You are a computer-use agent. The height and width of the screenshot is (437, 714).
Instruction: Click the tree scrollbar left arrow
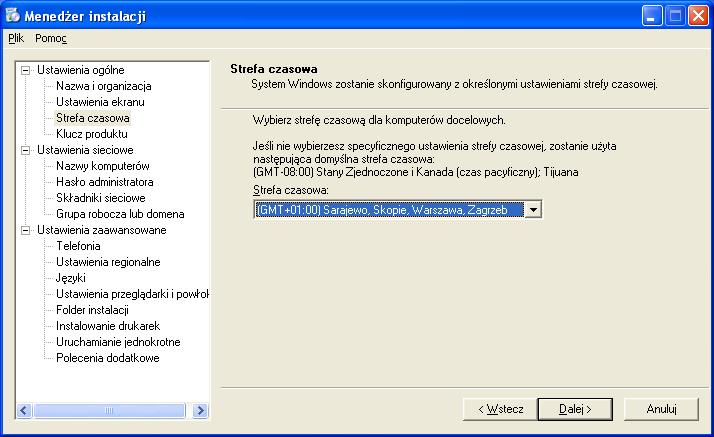[x=24, y=411]
